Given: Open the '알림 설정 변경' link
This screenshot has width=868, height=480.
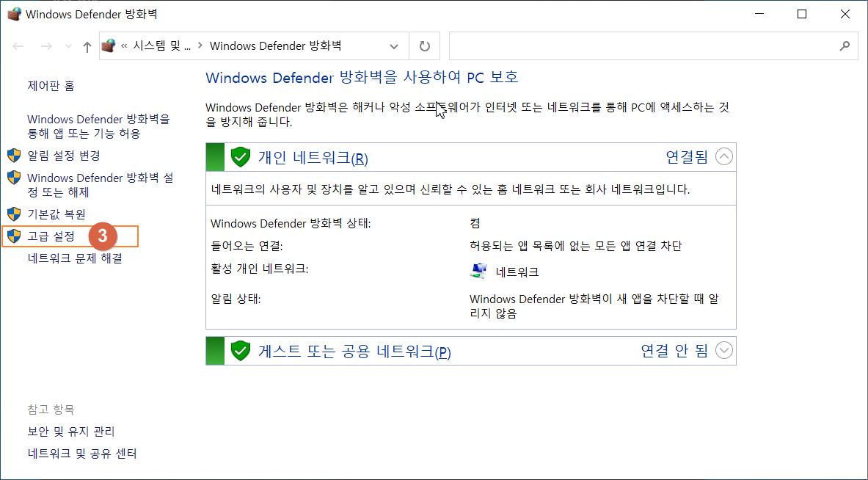Looking at the screenshot, I should click(64, 156).
